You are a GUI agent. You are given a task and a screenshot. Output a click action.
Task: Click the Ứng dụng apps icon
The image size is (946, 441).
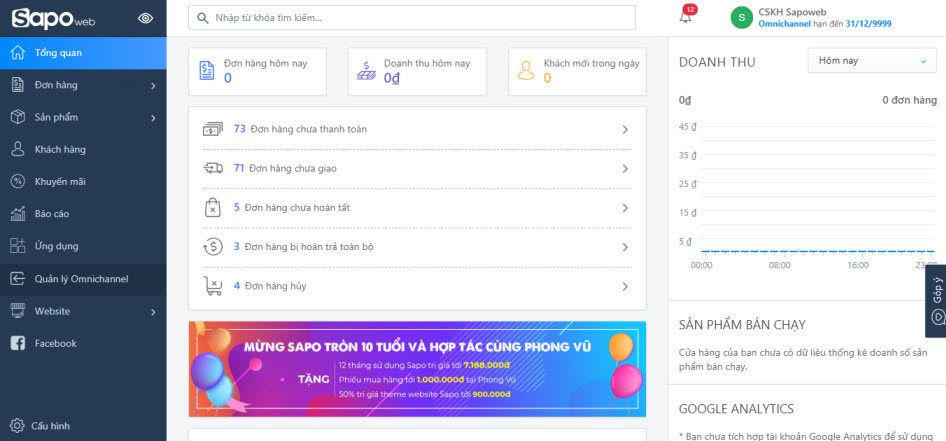(x=18, y=246)
